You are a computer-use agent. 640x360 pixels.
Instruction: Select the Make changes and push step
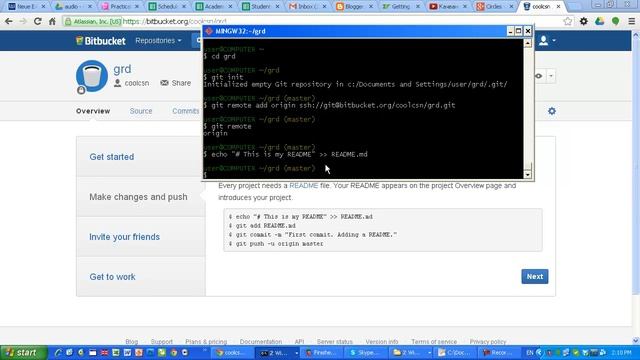coord(140,197)
